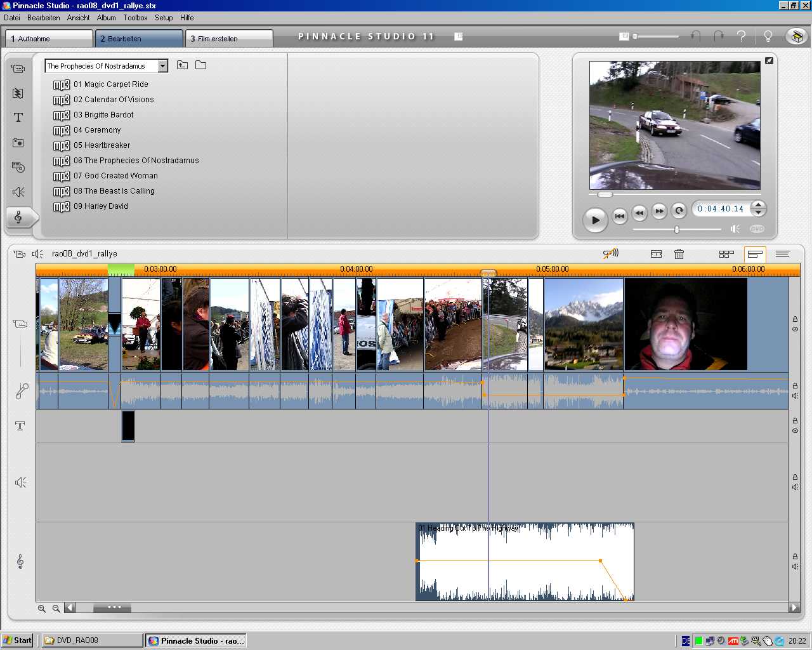This screenshot has width=812, height=650.
Task: Open the sound effects album tab
Action: [18, 192]
